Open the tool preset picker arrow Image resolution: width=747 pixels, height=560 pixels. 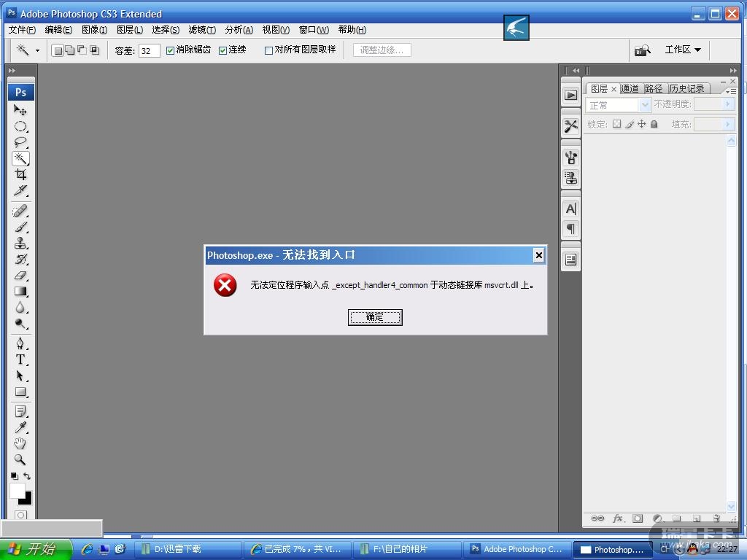(37, 50)
